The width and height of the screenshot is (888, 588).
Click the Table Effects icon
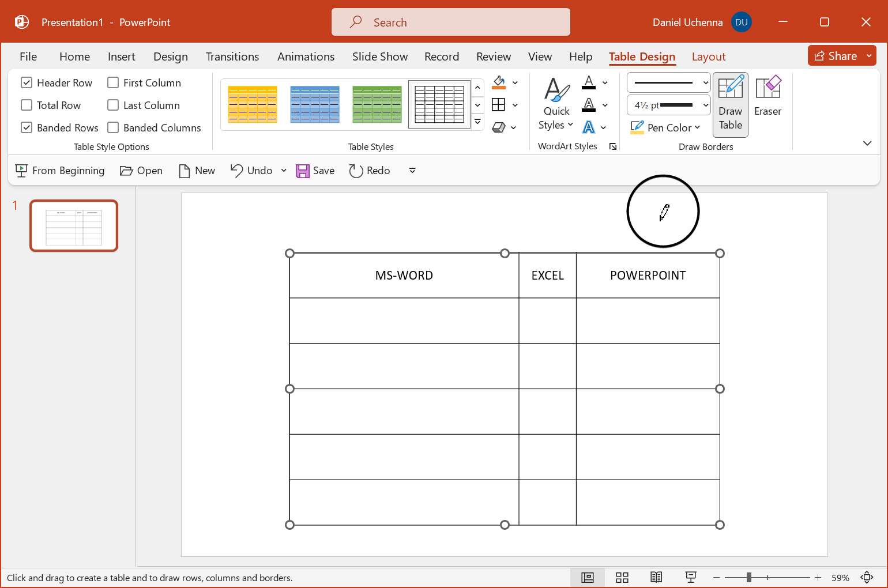pos(499,127)
